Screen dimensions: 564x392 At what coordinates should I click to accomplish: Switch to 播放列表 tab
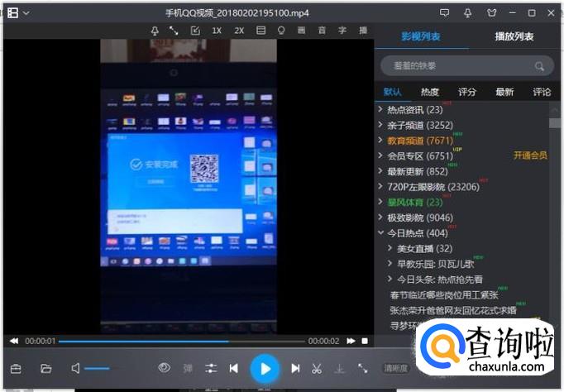(x=514, y=36)
